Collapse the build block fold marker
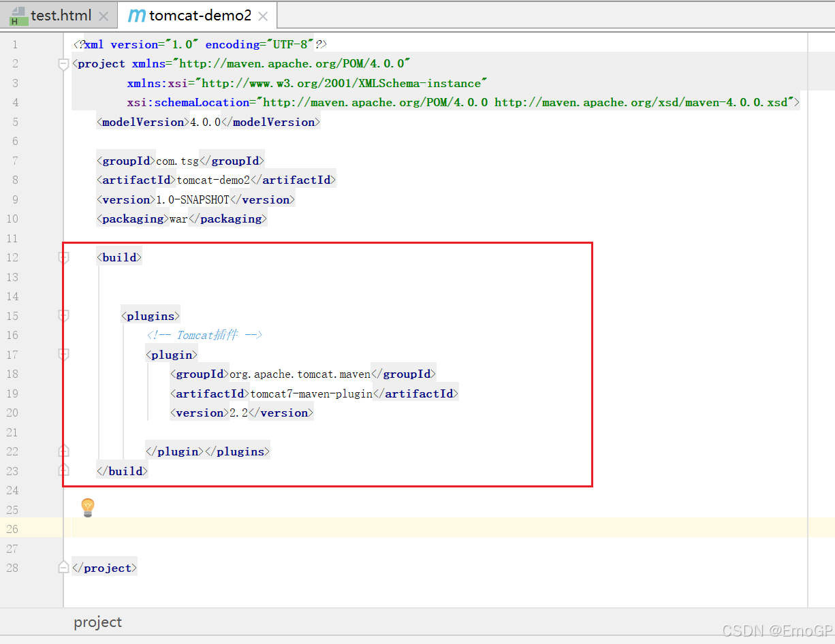 tap(63, 257)
